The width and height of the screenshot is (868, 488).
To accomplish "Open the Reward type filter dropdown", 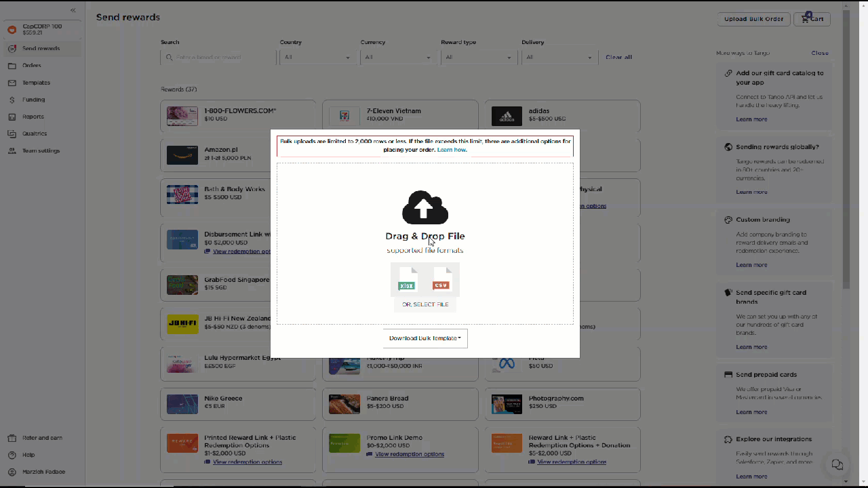I will click(x=478, y=57).
